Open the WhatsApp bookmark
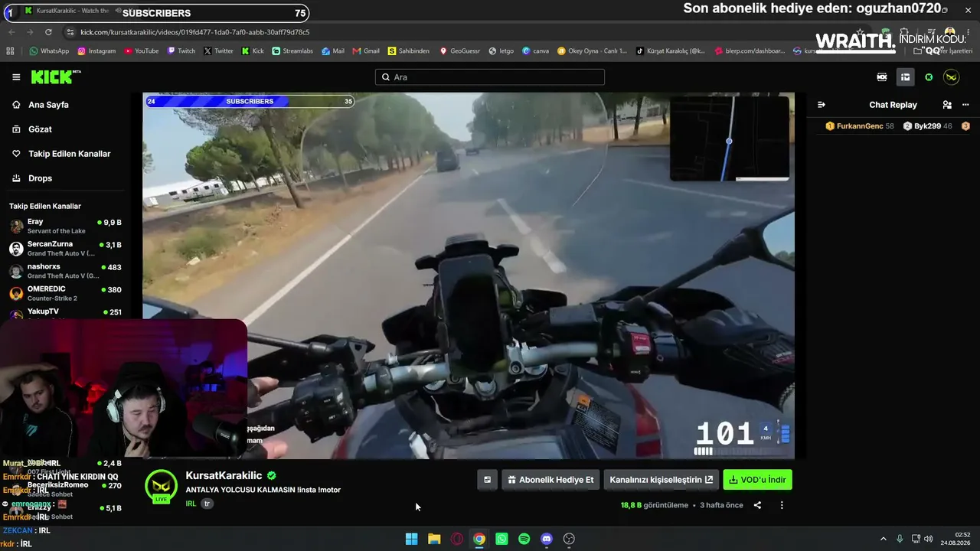Image resolution: width=980 pixels, height=551 pixels. 49,51
